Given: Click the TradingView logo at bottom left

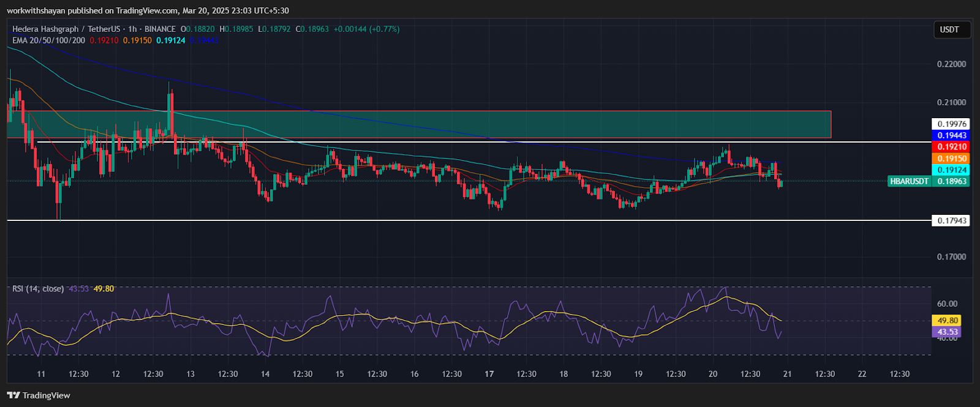Looking at the screenshot, I should click(x=39, y=395).
